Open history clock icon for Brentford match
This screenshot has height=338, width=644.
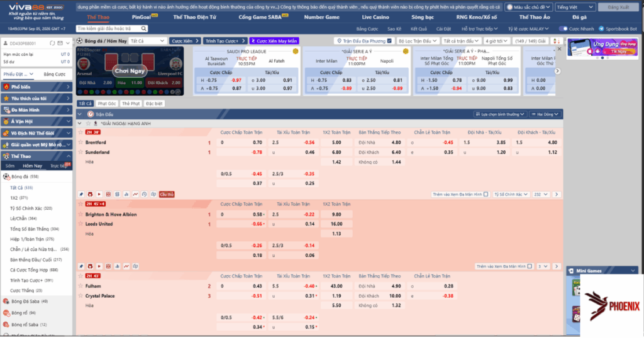click(144, 194)
